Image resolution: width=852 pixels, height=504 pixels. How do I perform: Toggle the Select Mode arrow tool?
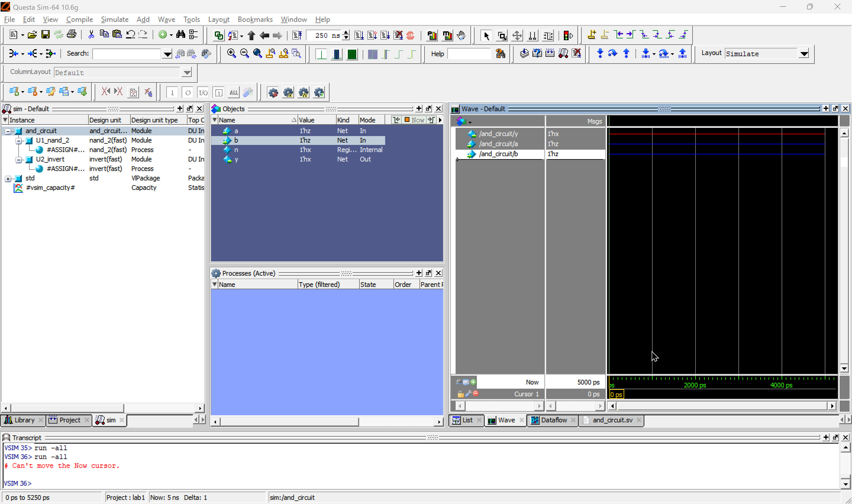tap(486, 35)
